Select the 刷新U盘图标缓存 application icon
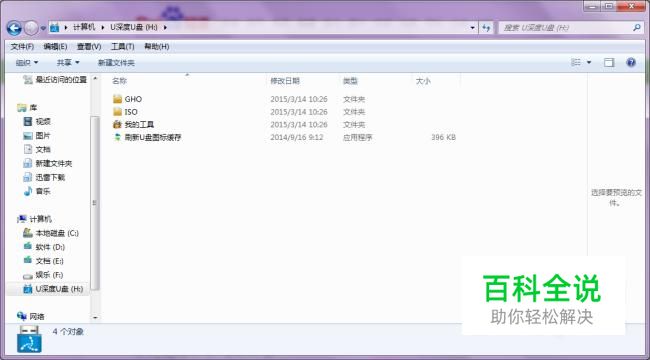Viewport: 650px width, 360px height. pos(117,137)
